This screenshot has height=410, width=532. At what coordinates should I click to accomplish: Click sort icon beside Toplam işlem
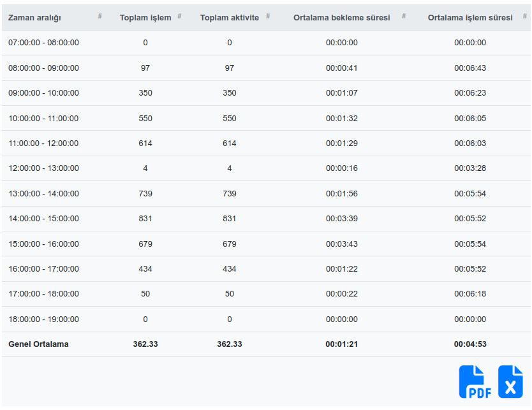(x=179, y=16)
